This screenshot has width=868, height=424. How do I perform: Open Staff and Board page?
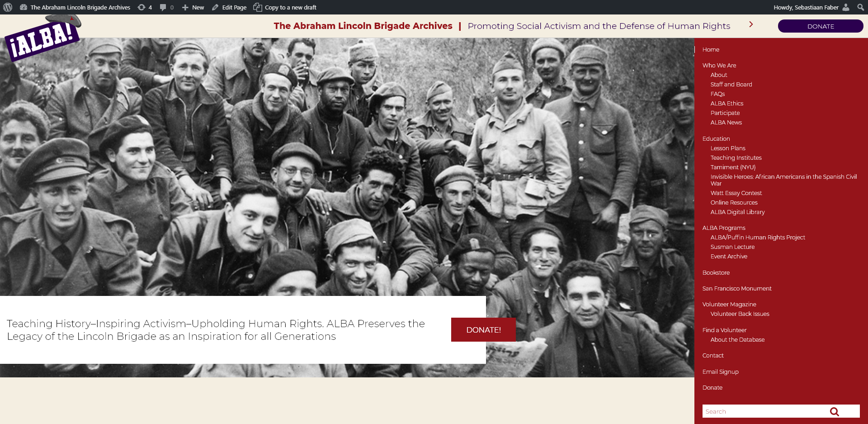731,85
